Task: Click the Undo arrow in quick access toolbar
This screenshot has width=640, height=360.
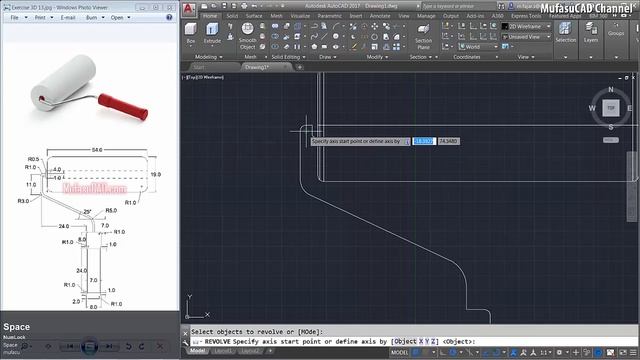Action: pyautogui.click(x=254, y=6)
